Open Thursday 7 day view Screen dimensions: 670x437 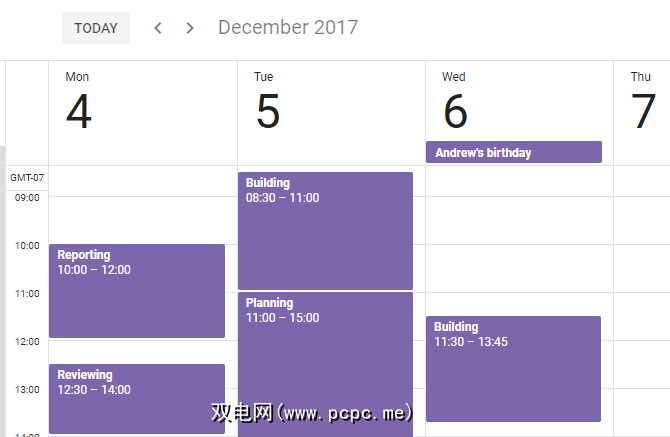click(643, 110)
